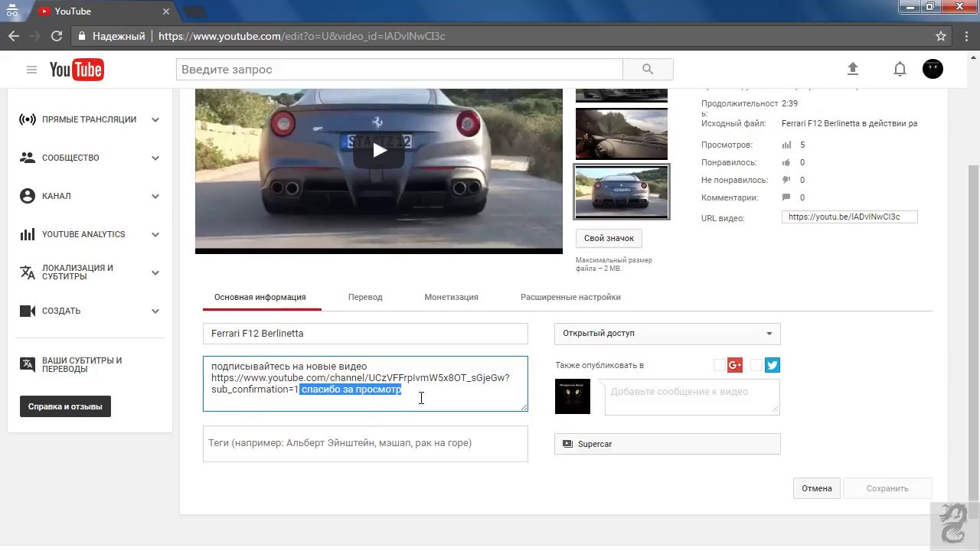Click the thumbs down dislikes icon
The height and width of the screenshot is (551, 980).
pyautogui.click(x=786, y=180)
